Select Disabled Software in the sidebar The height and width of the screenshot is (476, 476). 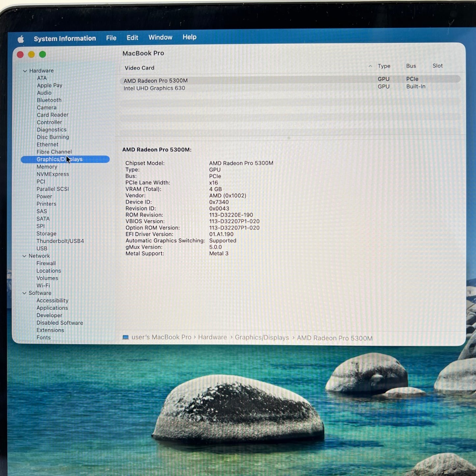pos(60,323)
